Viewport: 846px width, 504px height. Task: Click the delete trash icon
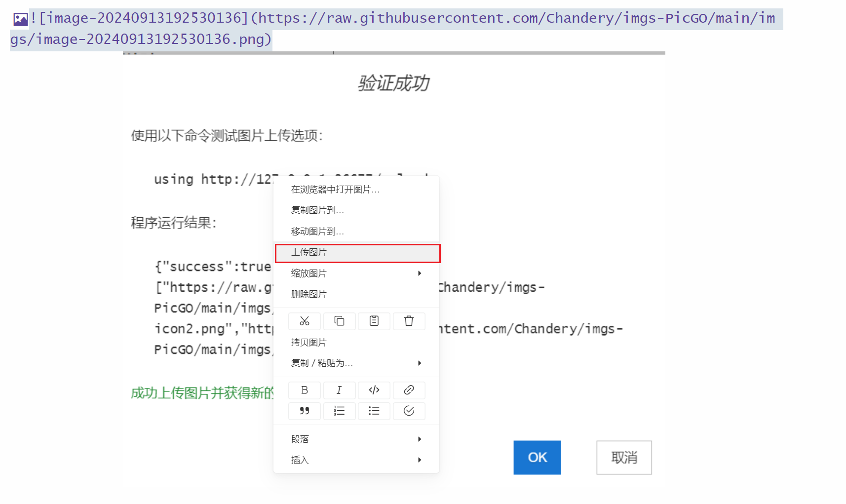click(x=409, y=321)
